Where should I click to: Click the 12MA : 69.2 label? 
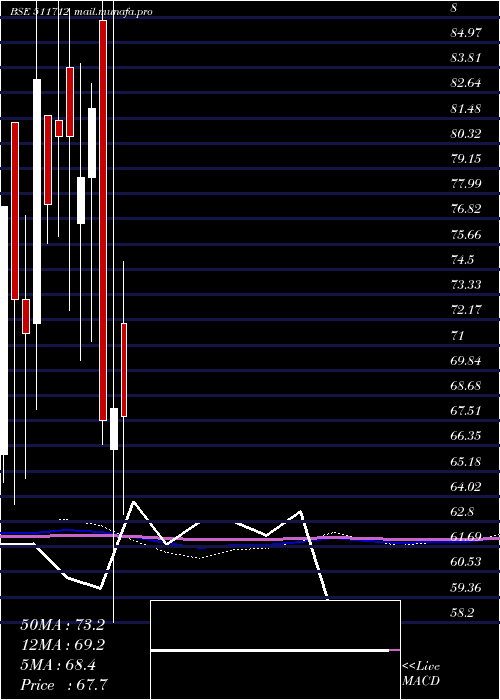pyautogui.click(x=62, y=645)
